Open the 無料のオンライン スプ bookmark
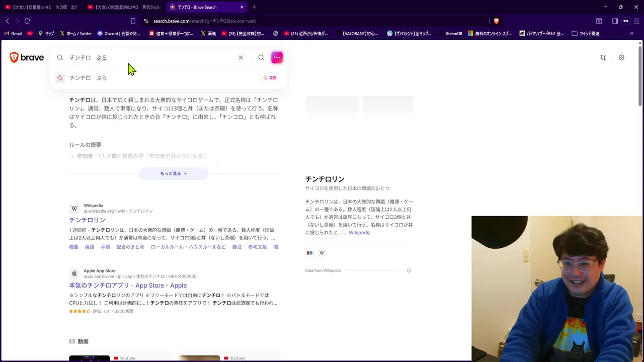 [x=490, y=34]
